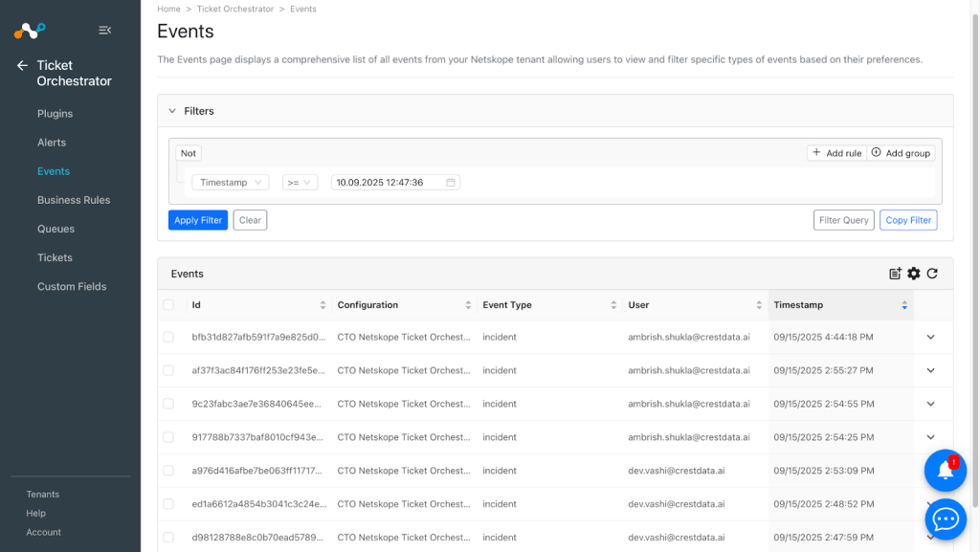Sort by User column arrows

759,305
